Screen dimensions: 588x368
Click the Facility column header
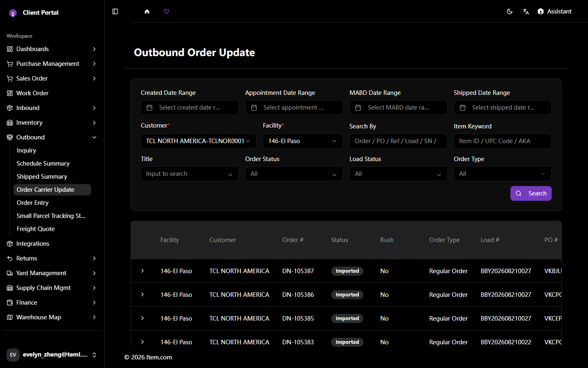coord(170,240)
